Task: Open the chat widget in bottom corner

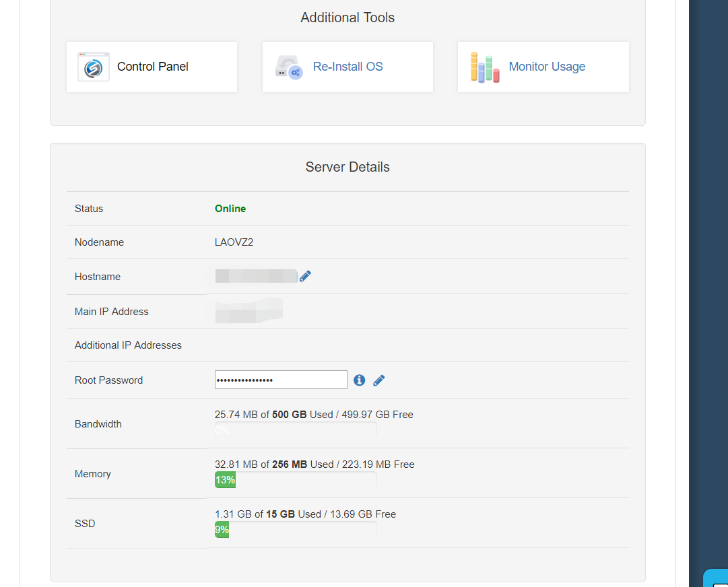Action: tap(717, 579)
